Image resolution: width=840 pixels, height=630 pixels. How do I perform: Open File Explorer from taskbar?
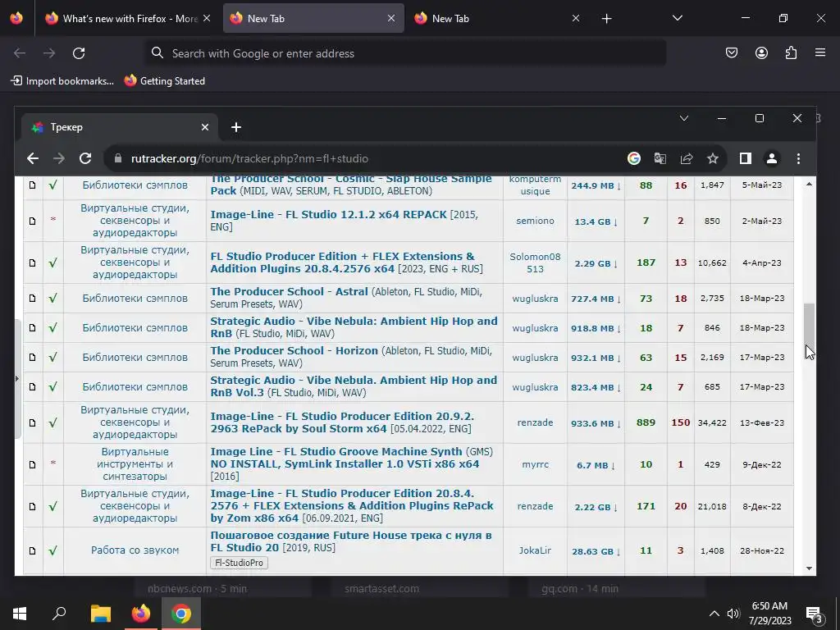pyautogui.click(x=100, y=614)
